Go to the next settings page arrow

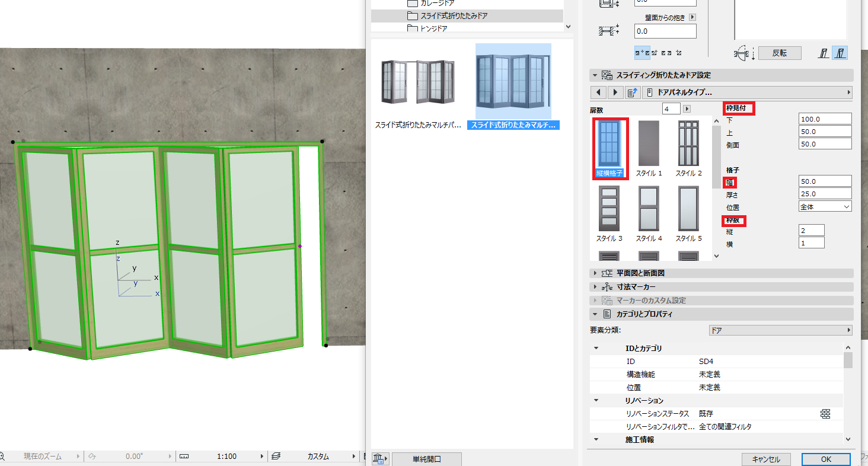[615, 92]
